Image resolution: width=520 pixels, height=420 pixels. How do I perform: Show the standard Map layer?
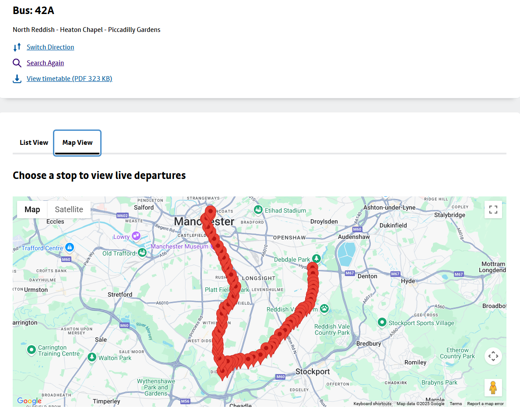(x=32, y=210)
